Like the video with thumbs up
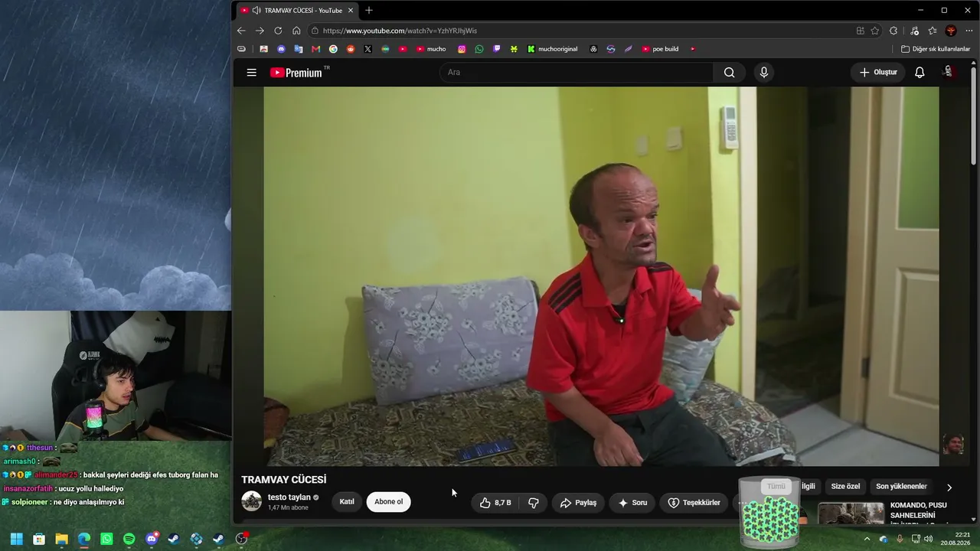 [495, 503]
